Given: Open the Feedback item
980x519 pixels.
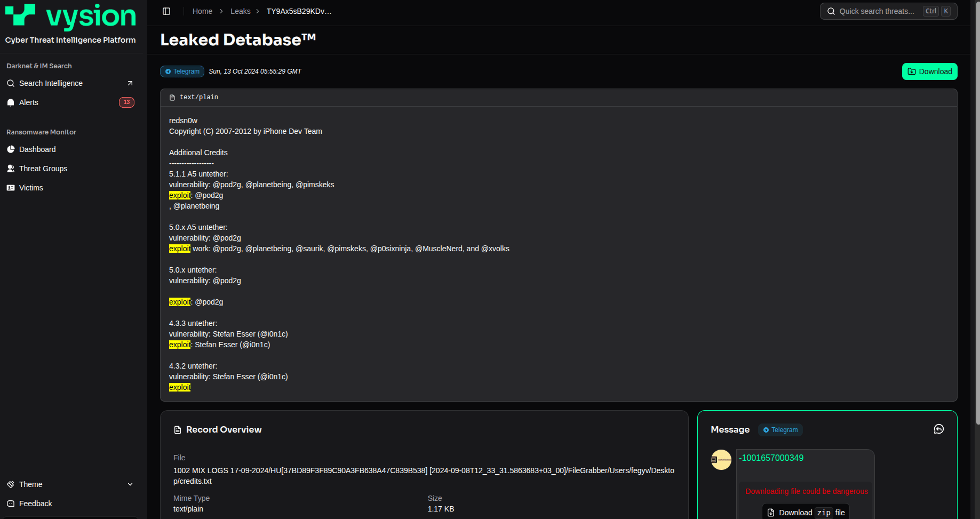Looking at the screenshot, I should click(x=70, y=504).
